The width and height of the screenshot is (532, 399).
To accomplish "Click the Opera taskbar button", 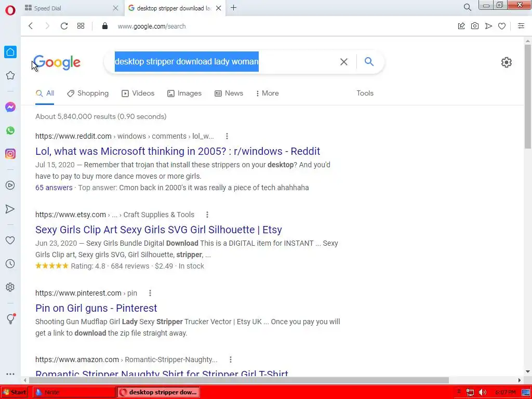I will pyautogui.click(x=159, y=392).
